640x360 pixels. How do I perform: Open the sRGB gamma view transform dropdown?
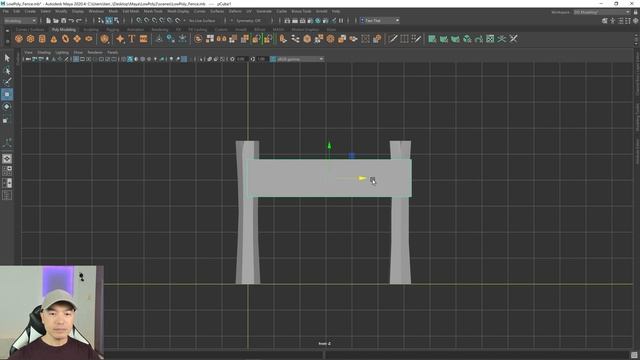300,59
